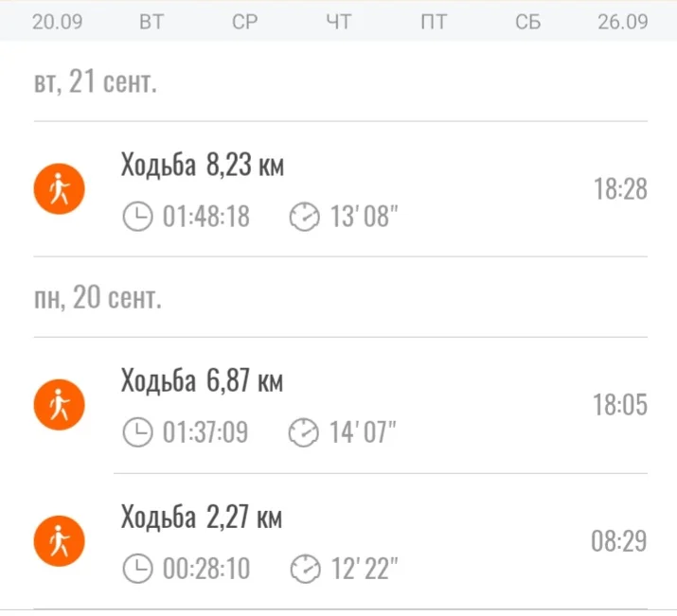Switch to the ПТ day tab
The image size is (677, 616).
pos(433,22)
